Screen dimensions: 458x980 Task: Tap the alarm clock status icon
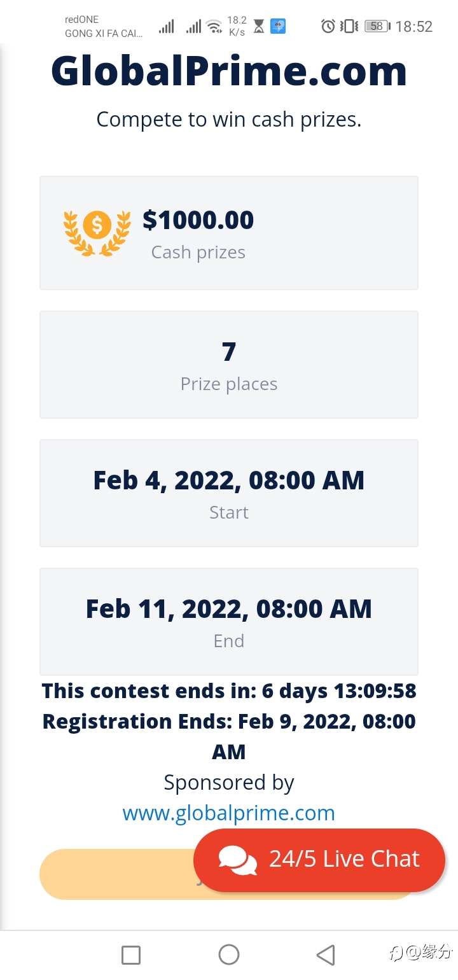pyautogui.click(x=328, y=26)
